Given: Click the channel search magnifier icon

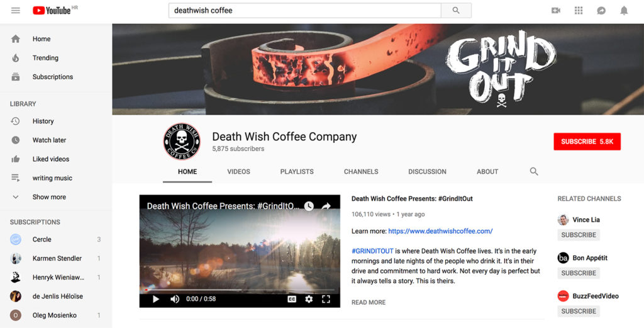Looking at the screenshot, I should 534,171.
